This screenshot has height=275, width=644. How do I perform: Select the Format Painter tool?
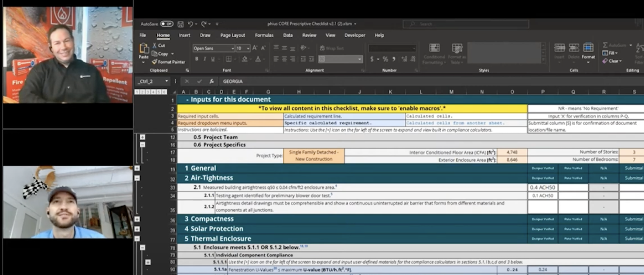(168, 62)
